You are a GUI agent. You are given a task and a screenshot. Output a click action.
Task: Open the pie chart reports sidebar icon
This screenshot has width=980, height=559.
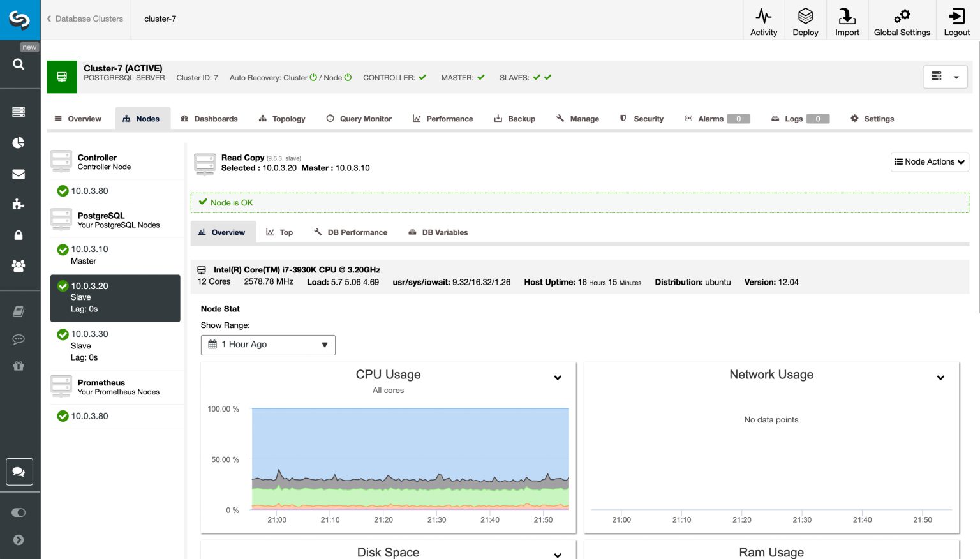pyautogui.click(x=19, y=142)
